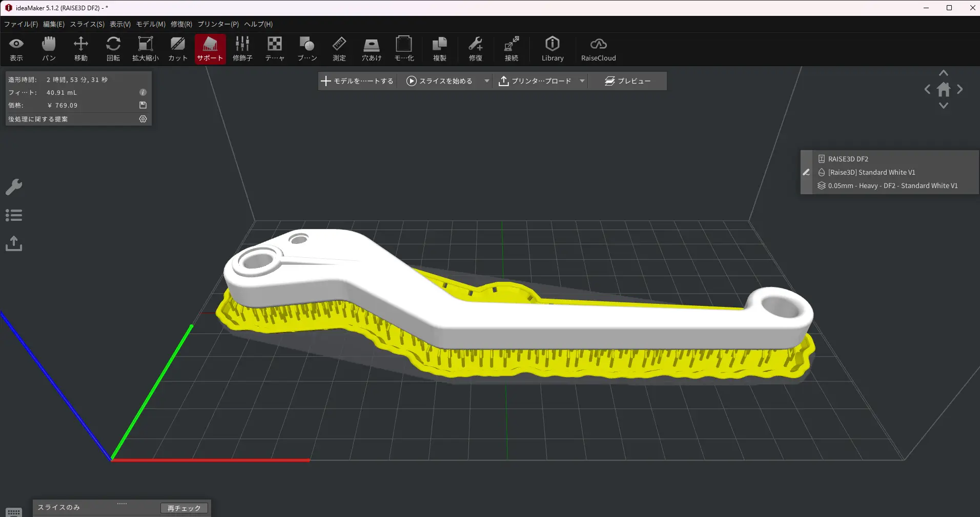Click the home view icon in navigator
The height and width of the screenshot is (517, 980).
[x=944, y=90]
